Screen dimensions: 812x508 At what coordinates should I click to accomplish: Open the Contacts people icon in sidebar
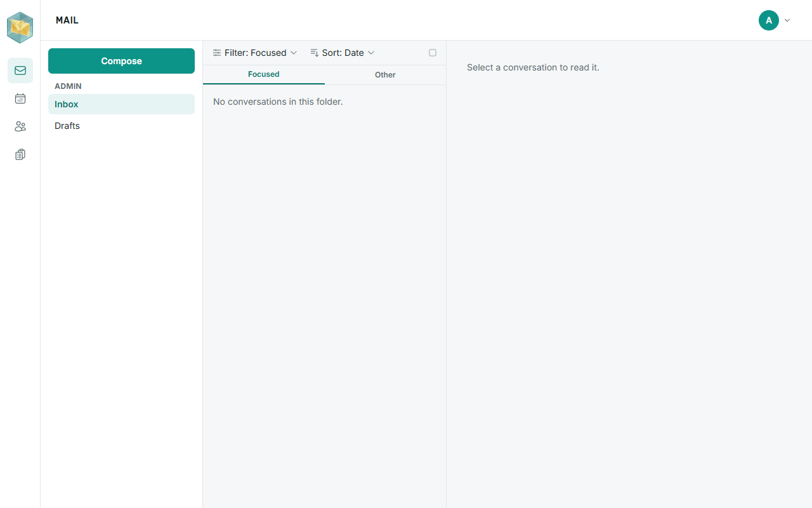[20, 126]
